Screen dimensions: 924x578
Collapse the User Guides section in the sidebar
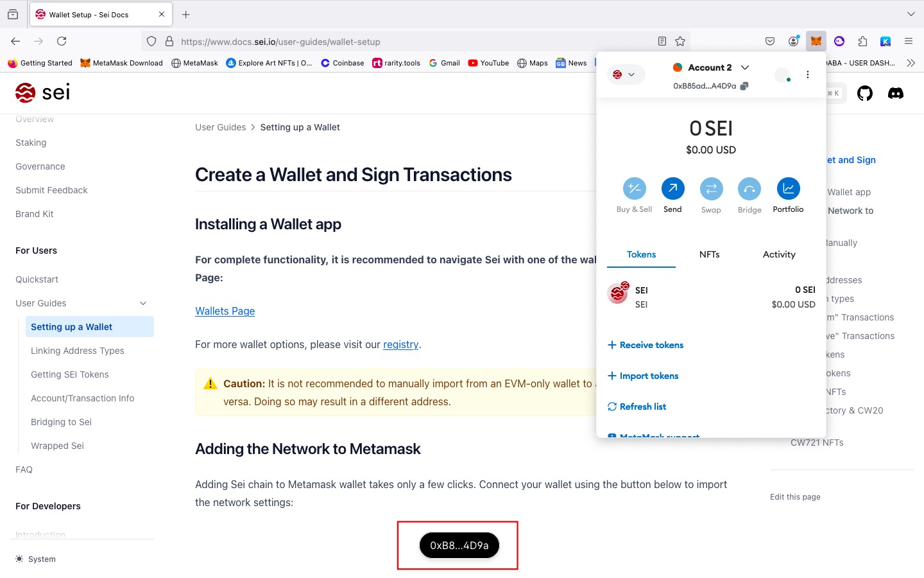coord(142,302)
